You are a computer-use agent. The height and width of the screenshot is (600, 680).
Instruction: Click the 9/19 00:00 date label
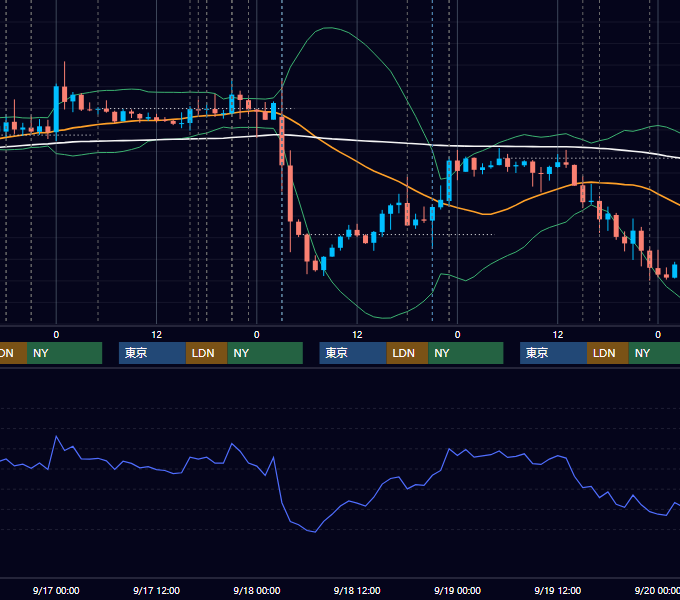(x=457, y=590)
